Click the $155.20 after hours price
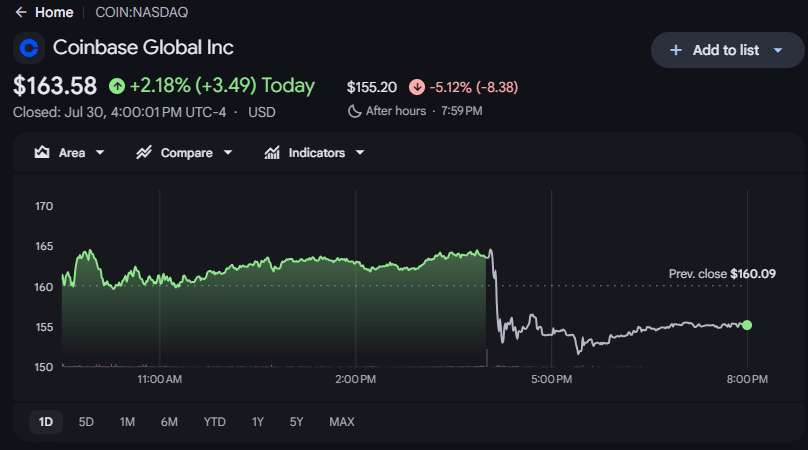 (372, 87)
